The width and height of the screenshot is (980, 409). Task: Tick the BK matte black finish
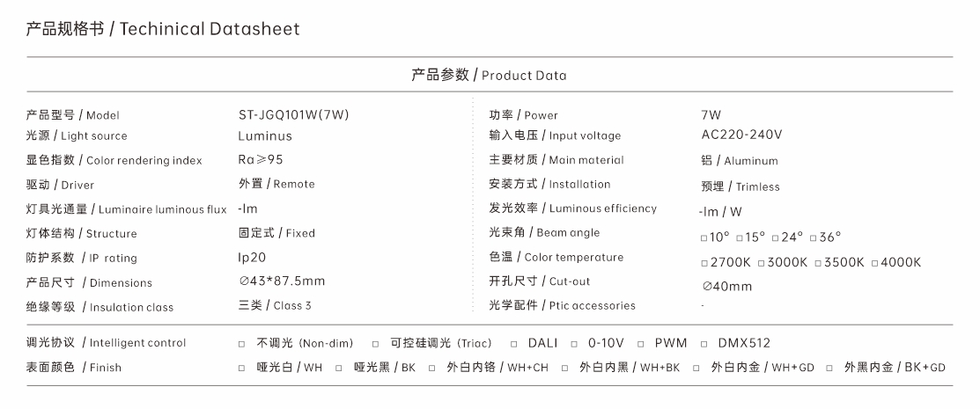point(339,369)
